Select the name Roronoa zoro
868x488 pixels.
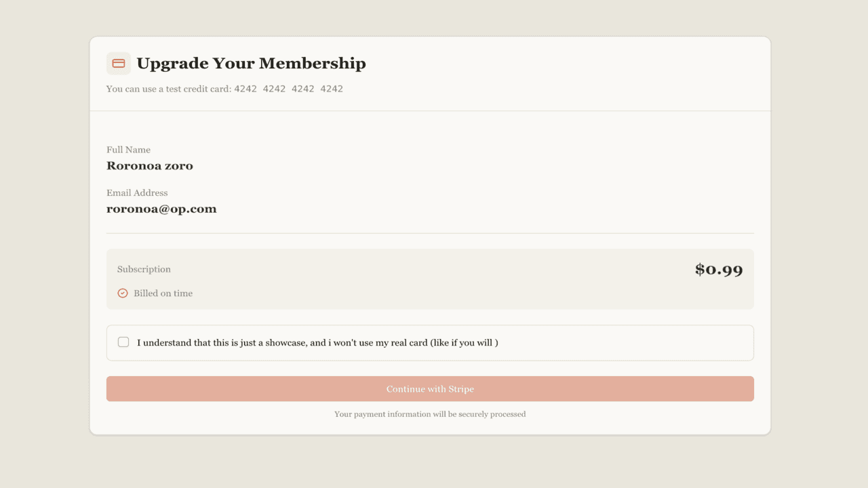tap(150, 166)
